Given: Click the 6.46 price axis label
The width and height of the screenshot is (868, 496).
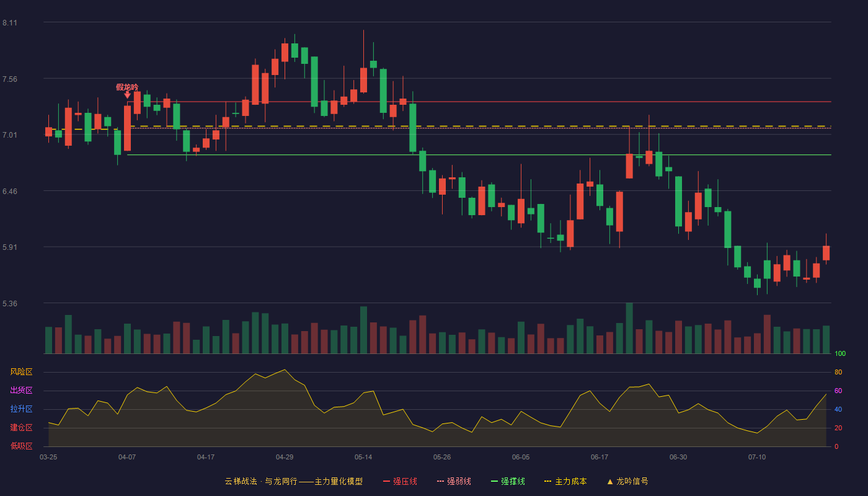Looking at the screenshot, I should 10,191.
